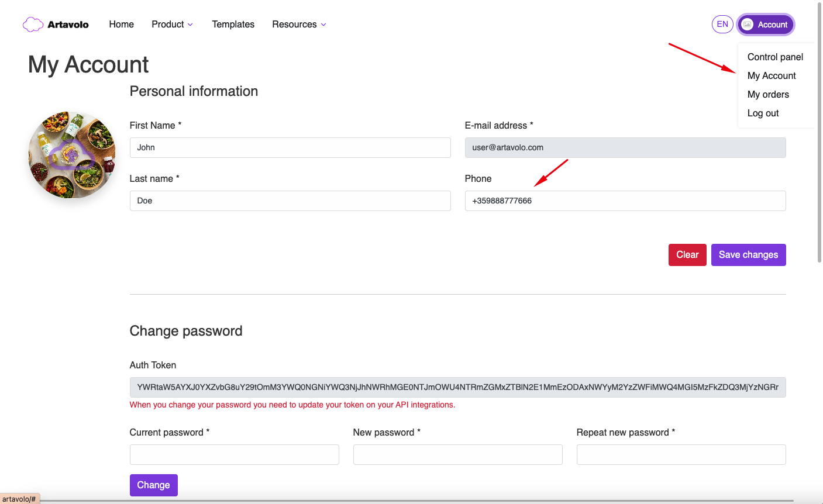Image resolution: width=823 pixels, height=504 pixels.
Task: Click the Save changes button
Action: tap(748, 255)
